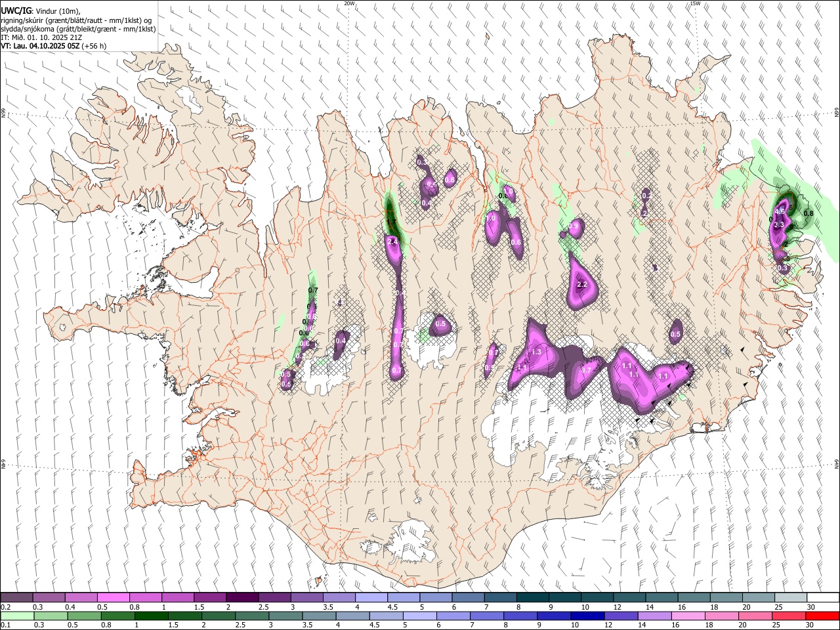This screenshot has width=840, height=630.
Task: Pick the navy blue swatch at 10 in lower legend
Action: point(587,616)
